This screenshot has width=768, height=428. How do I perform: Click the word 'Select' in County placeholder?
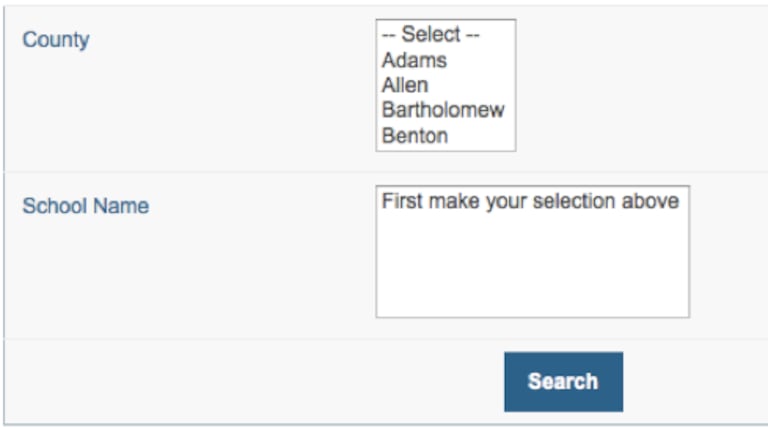(x=430, y=35)
